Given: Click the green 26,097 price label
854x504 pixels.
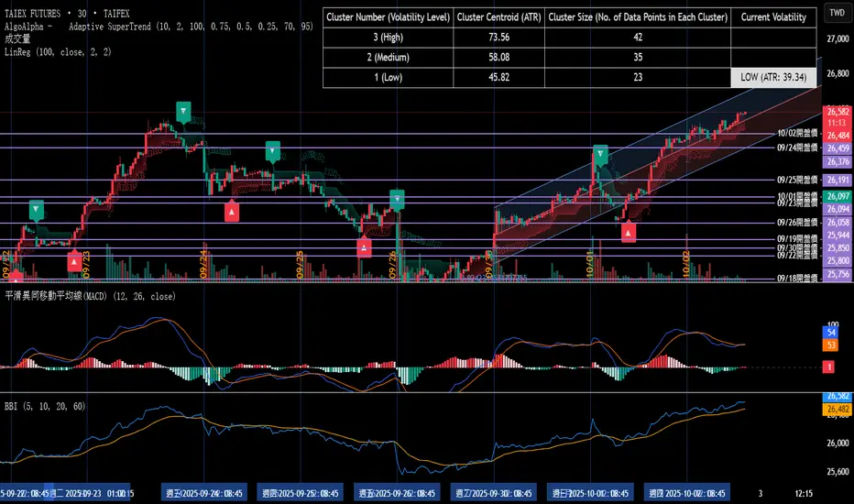Looking at the screenshot, I should [x=837, y=197].
